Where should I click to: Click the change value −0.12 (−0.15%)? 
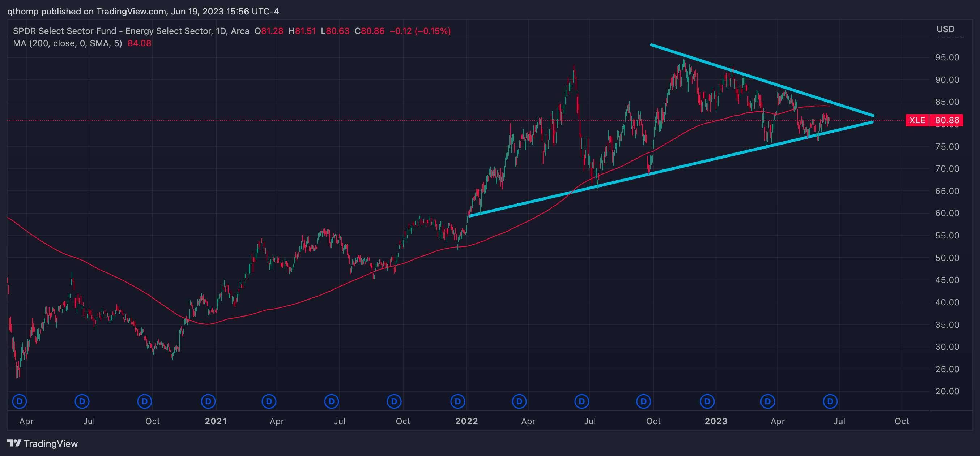pyautogui.click(x=420, y=31)
